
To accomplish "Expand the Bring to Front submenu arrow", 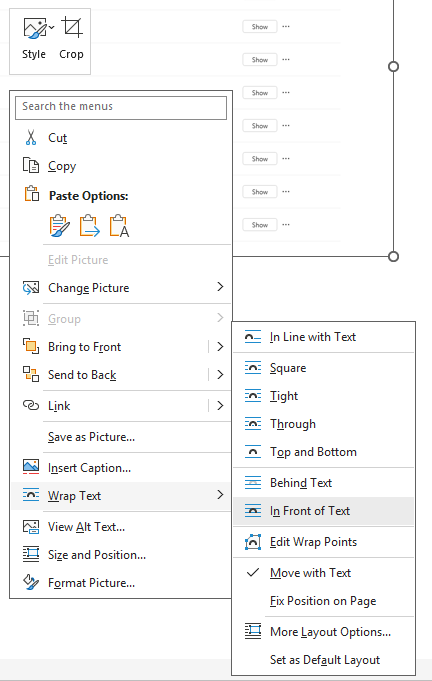I will coord(220,346).
